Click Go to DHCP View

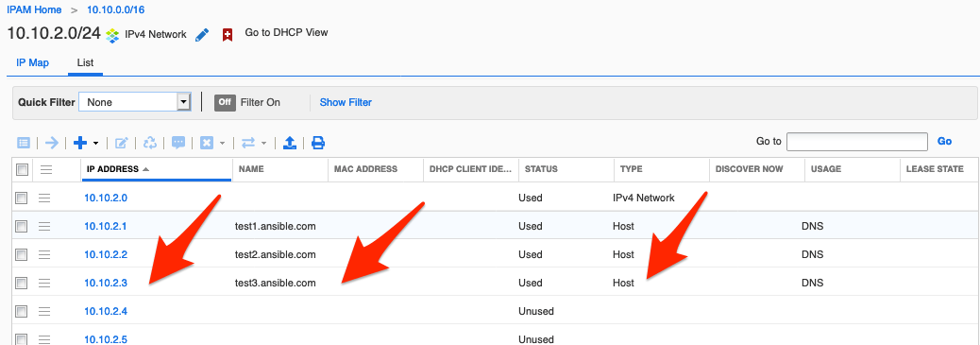tap(286, 32)
